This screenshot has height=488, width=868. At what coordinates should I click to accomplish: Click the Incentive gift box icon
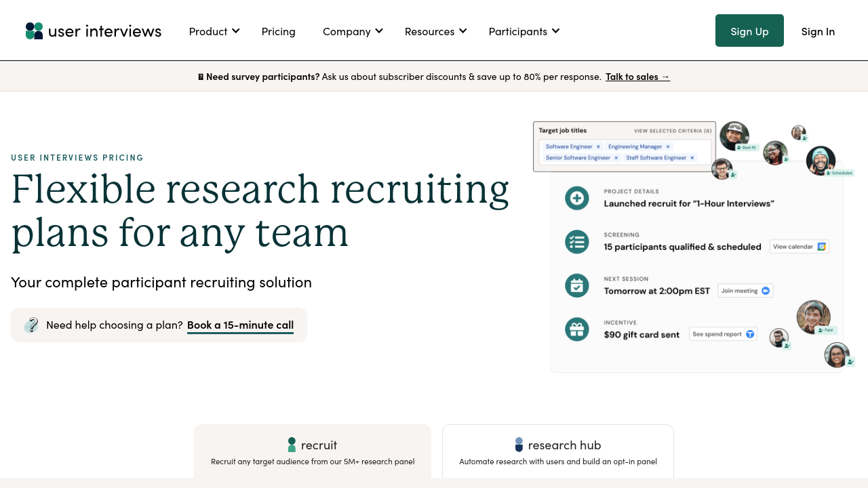[x=576, y=329]
